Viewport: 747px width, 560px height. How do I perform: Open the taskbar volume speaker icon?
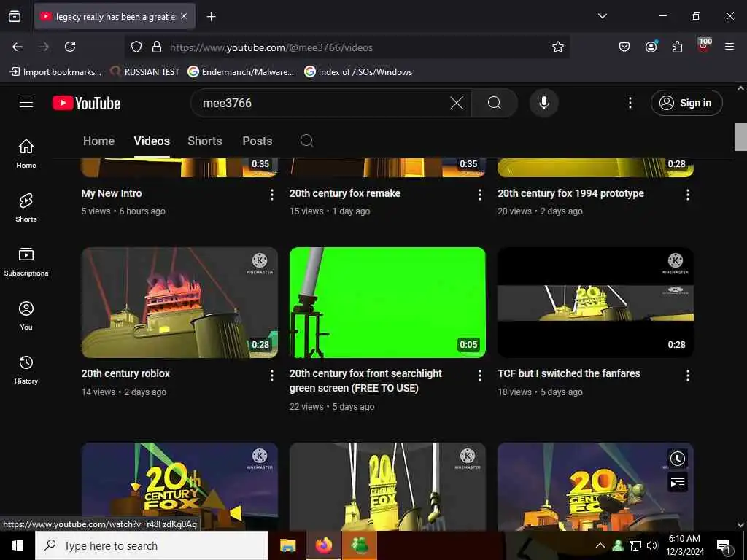coord(651,545)
